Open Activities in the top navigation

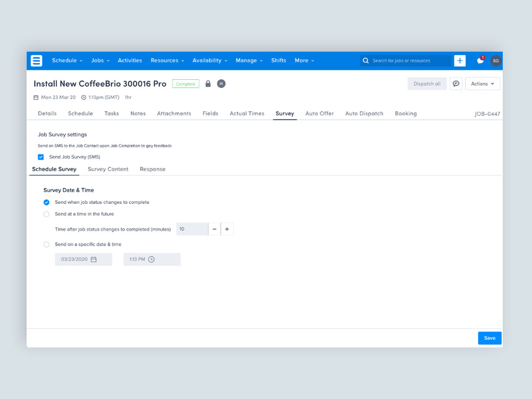pyautogui.click(x=130, y=61)
